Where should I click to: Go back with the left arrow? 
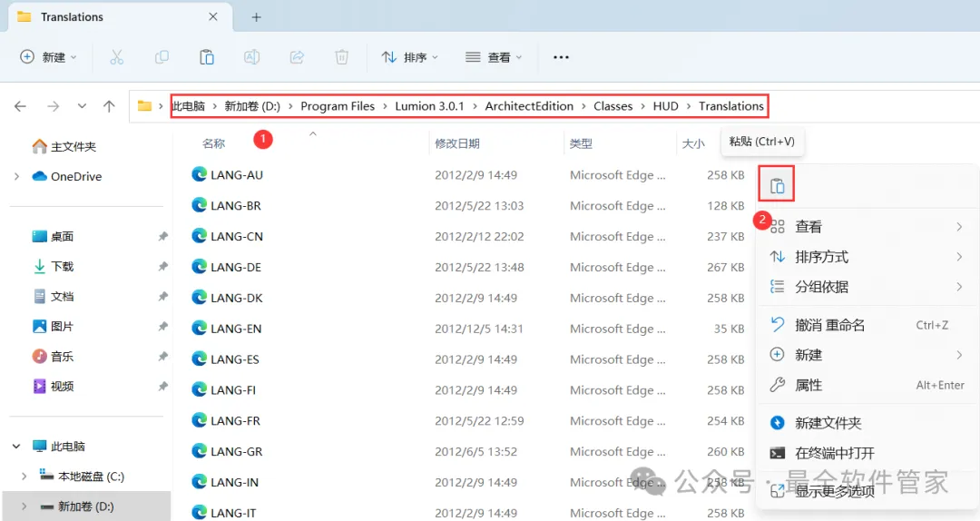point(20,106)
